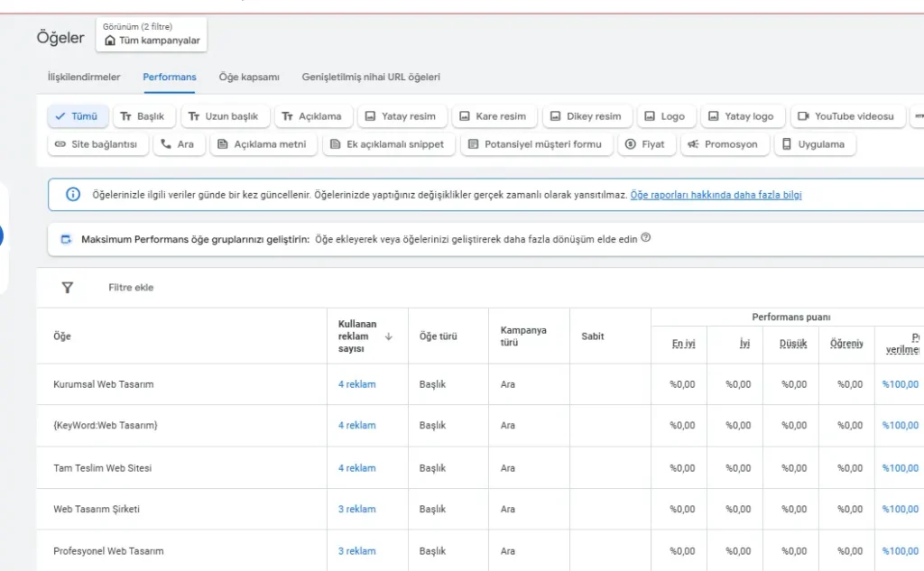Open the Tüm kampanyalar view selector
The height and width of the screenshot is (571, 924).
point(152,41)
